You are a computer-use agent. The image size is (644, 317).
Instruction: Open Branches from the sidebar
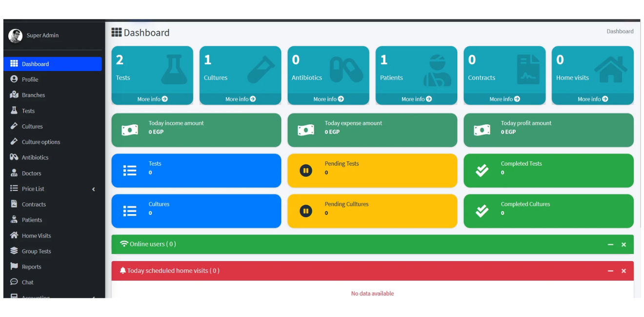[x=33, y=95]
